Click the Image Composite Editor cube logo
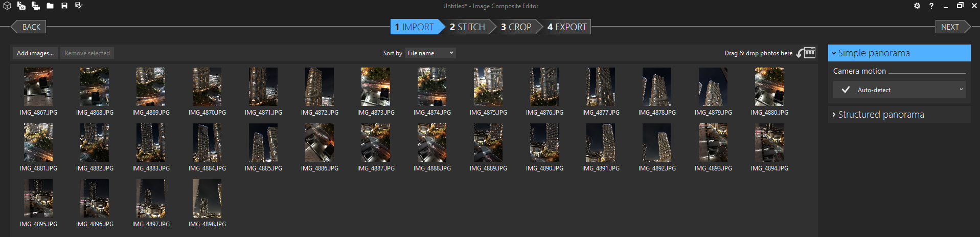Screen dimensions: 980x237 [x=7, y=6]
